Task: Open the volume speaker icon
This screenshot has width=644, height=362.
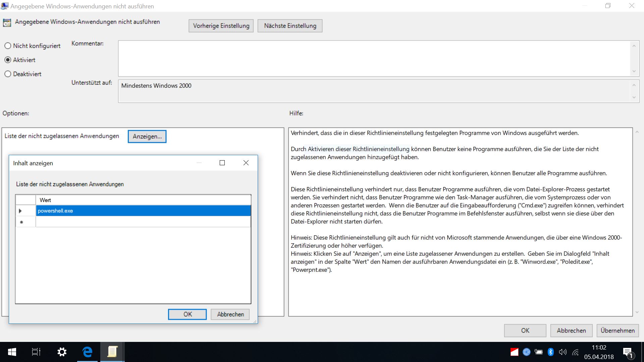Action: (562, 352)
